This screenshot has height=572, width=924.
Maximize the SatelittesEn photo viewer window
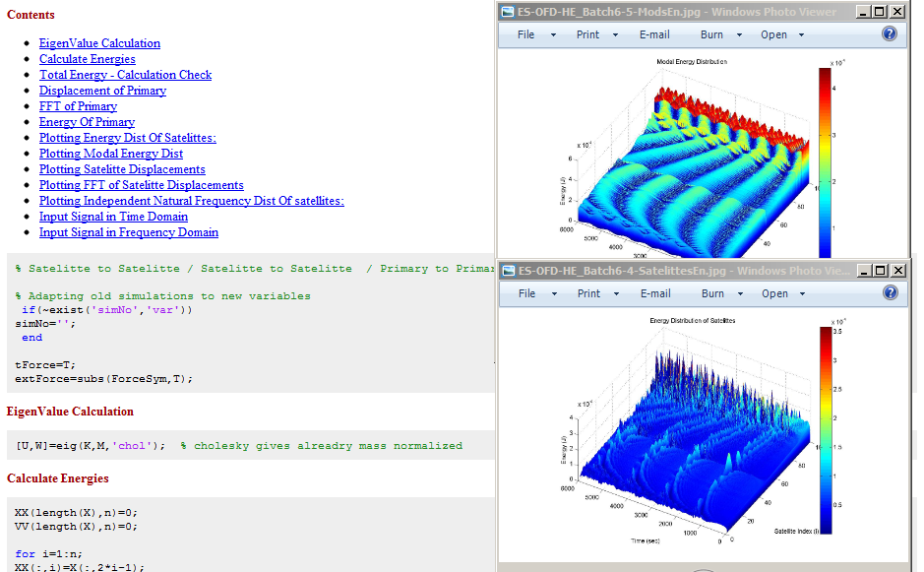point(881,271)
